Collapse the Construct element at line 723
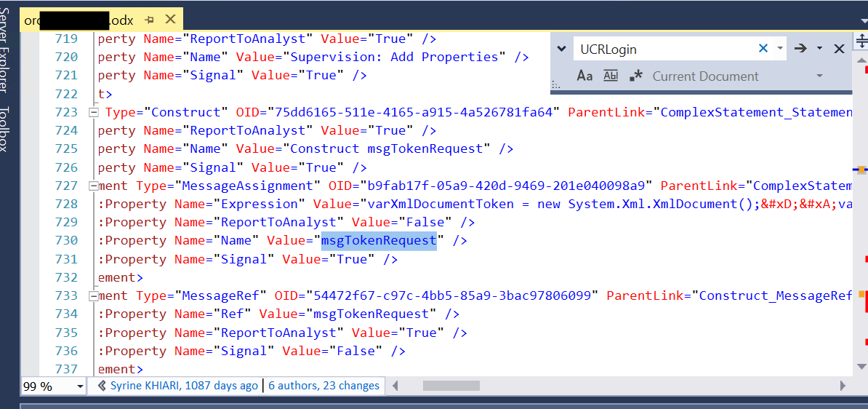This screenshot has height=409, width=868. pyautogui.click(x=93, y=112)
